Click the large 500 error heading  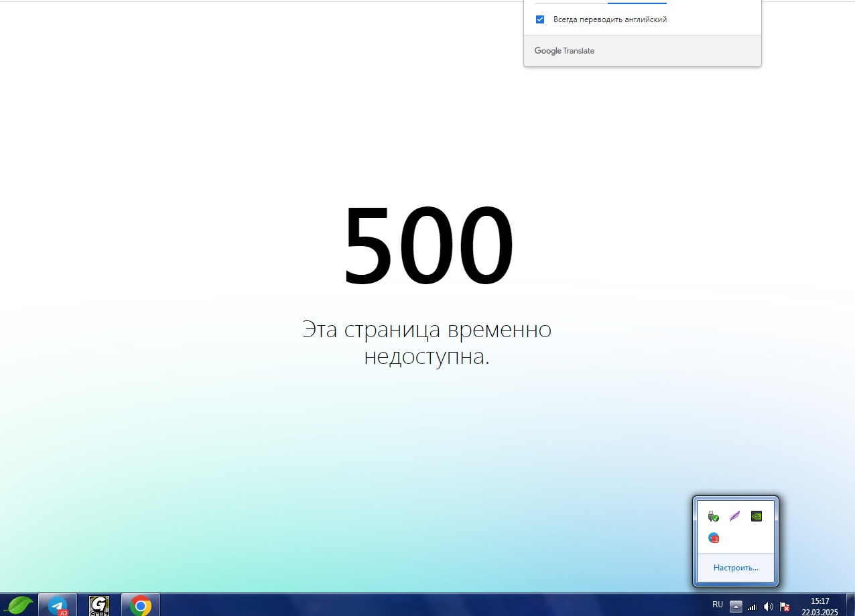tap(428, 245)
